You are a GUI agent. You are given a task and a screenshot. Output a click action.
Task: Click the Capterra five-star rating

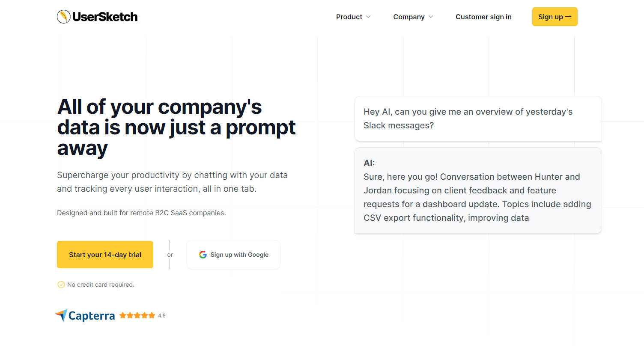pos(137,315)
